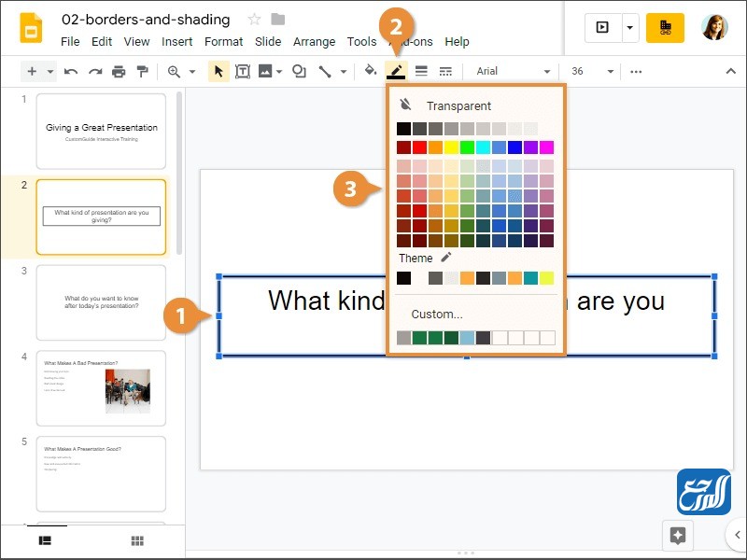Viewport: 747px width, 560px height.
Task: Open the Border dash style tool
Action: point(445,71)
